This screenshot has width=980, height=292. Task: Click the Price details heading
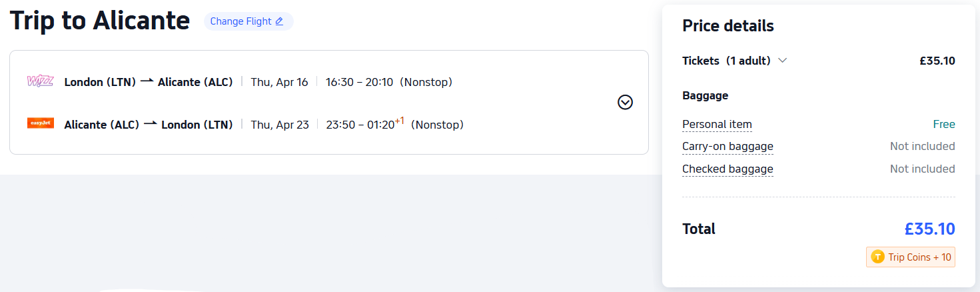[x=728, y=26]
